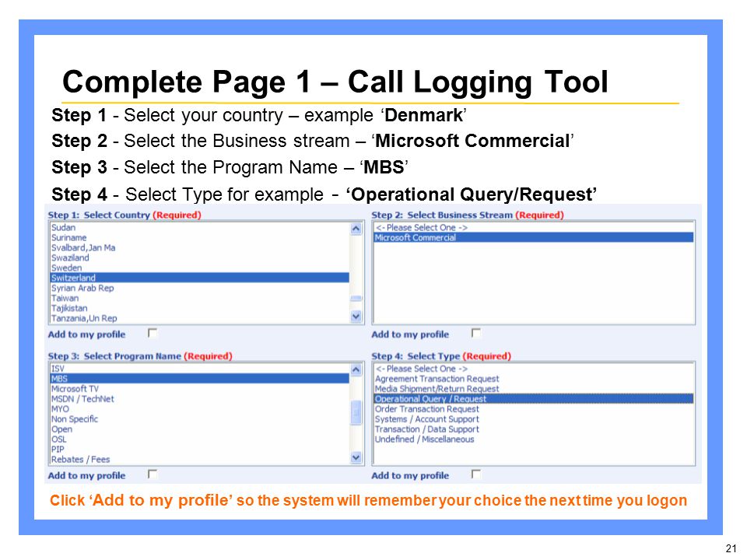Tick 'Add to my profile' under Select Country
The width and height of the screenshot is (747, 560).
click(x=153, y=333)
